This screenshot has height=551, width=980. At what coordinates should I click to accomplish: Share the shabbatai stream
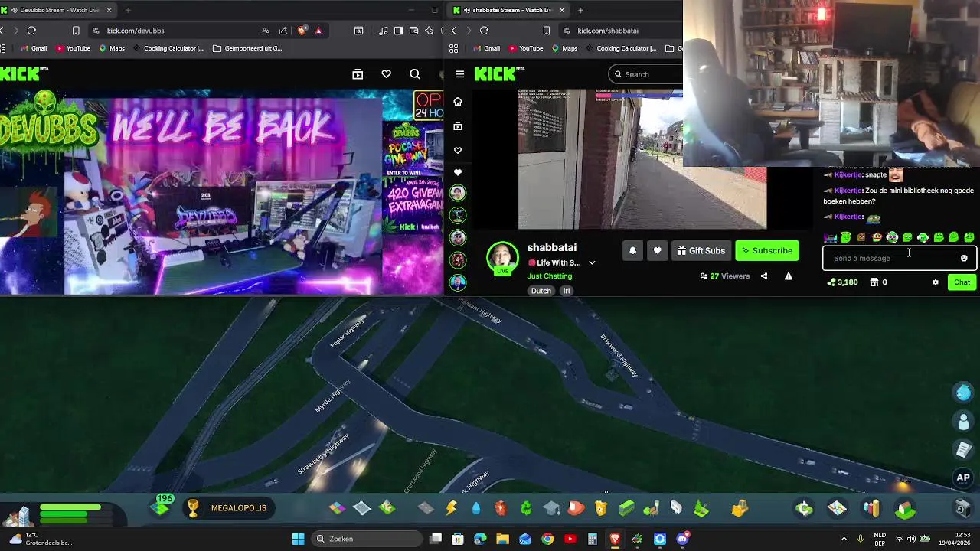pyautogui.click(x=764, y=276)
